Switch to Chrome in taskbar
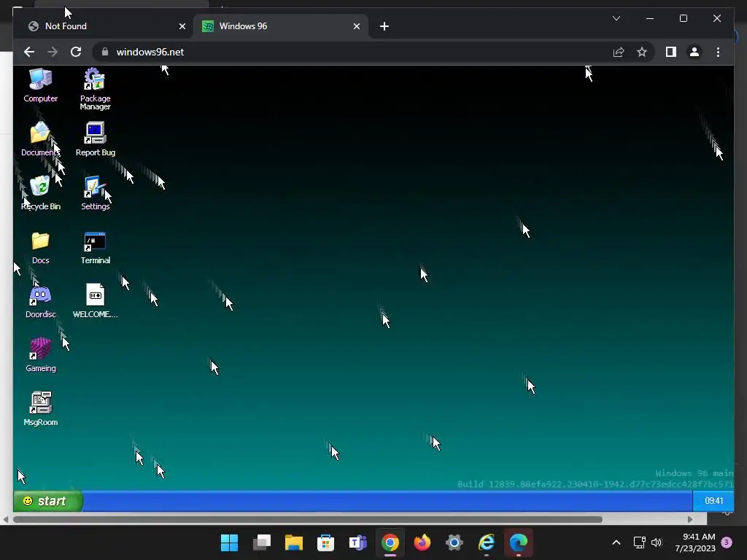Screen dimensions: 747x560 tap(390, 542)
